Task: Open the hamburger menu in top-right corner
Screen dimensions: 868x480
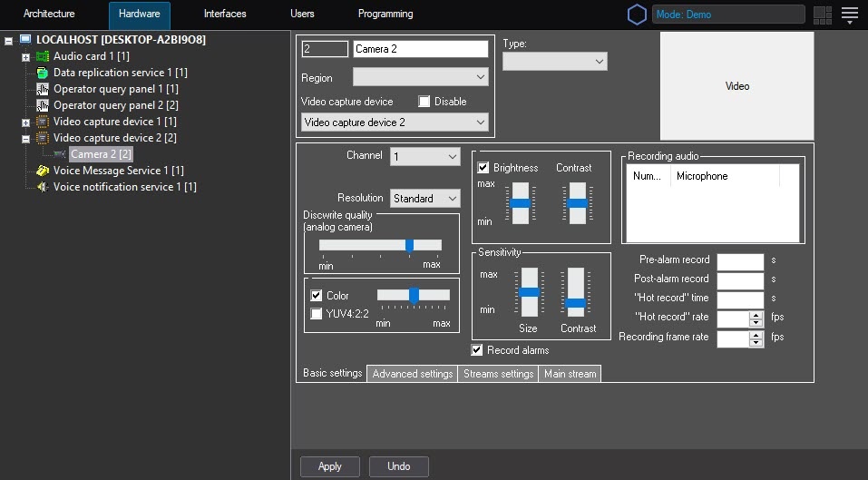Action: point(849,15)
